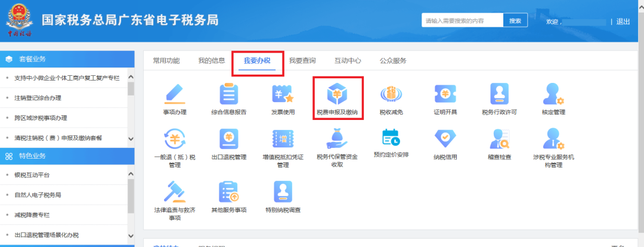Click the 国家税务总局广东省电子税务局 title
644x247 pixels.
pos(130,20)
